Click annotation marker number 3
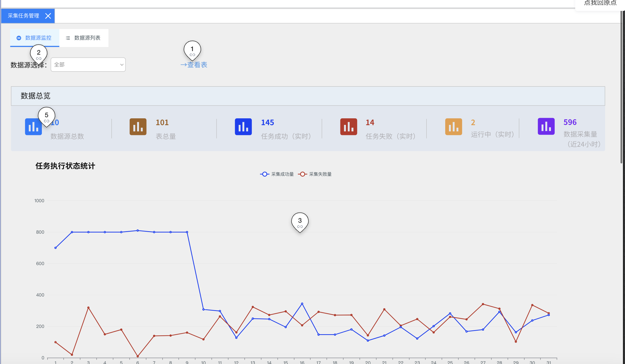Screen dimensions: 625x364 [x=300, y=222]
